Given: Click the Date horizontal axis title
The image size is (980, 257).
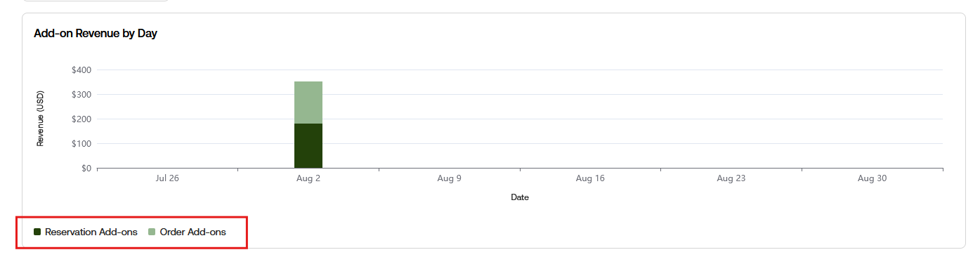Looking at the screenshot, I should tap(520, 197).
